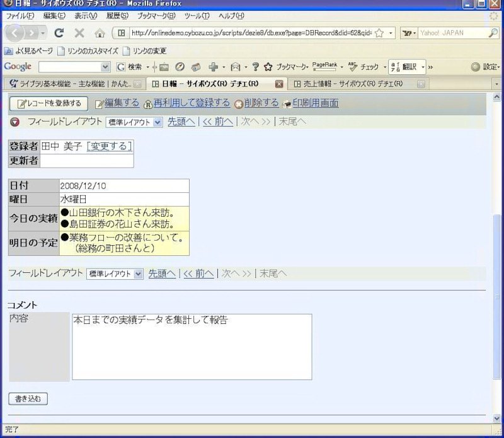Screen dimensions: 504x438
Task: Close the 日報 tab
Action: pos(279,84)
